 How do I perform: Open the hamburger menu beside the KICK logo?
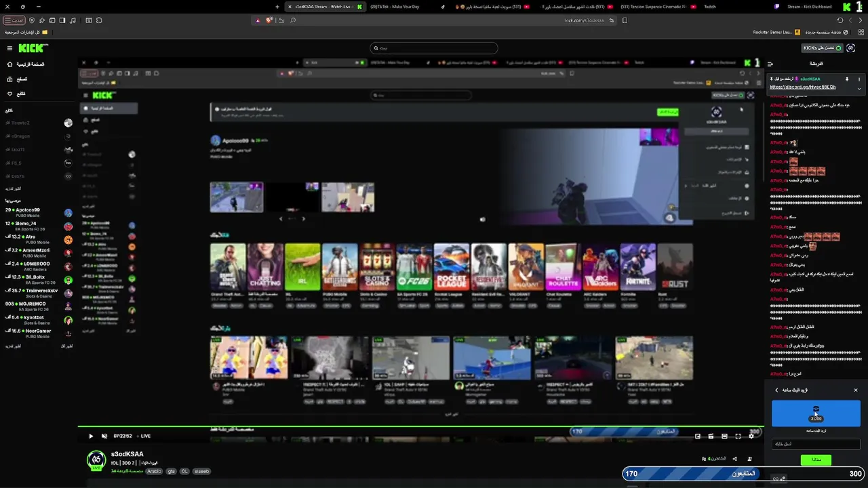(9, 48)
